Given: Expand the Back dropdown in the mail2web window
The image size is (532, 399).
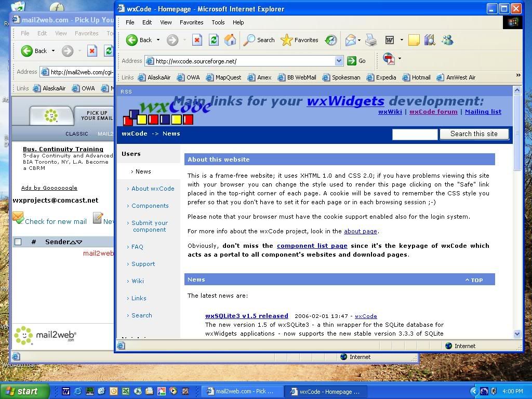Looking at the screenshot, I should pyautogui.click(x=54, y=51).
